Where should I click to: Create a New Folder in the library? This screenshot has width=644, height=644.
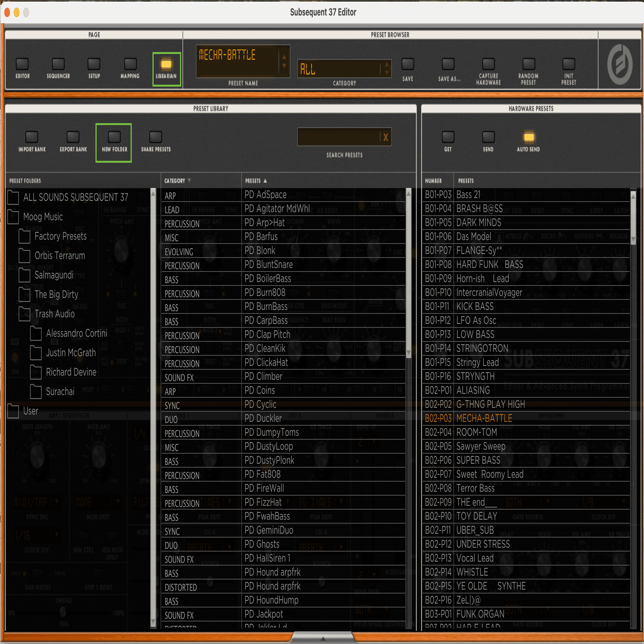coord(114,137)
